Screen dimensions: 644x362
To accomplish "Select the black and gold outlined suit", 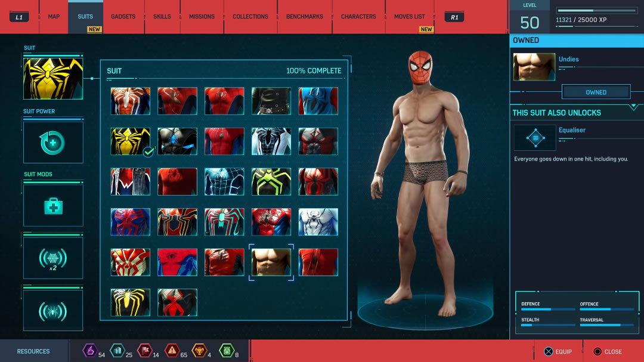I will 178,222.
